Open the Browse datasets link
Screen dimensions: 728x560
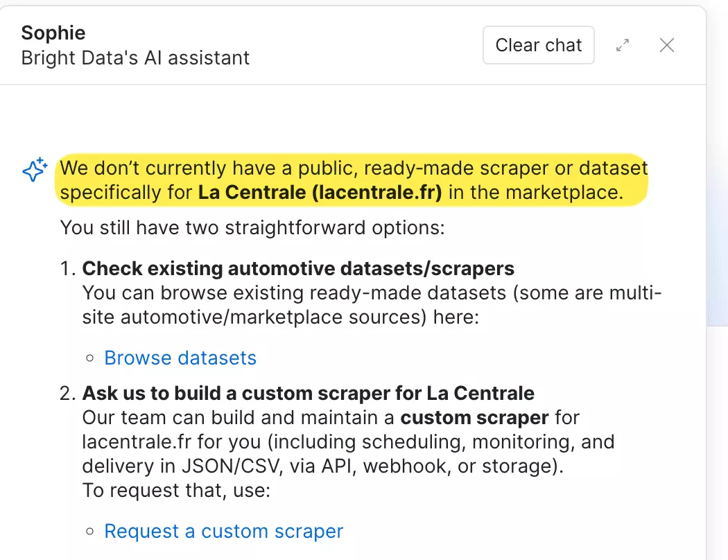point(180,358)
